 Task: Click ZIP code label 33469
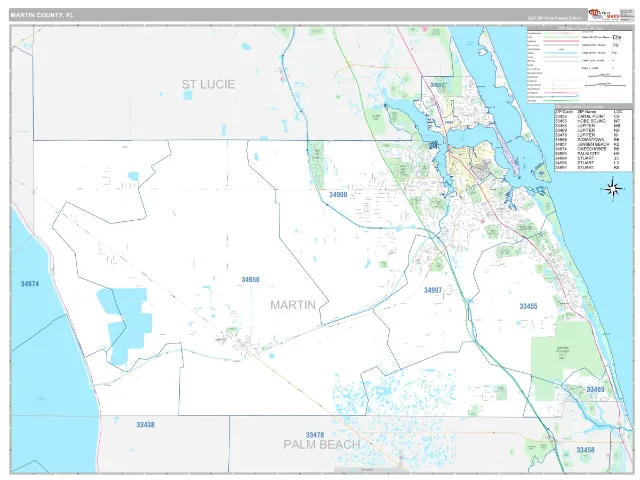click(595, 390)
